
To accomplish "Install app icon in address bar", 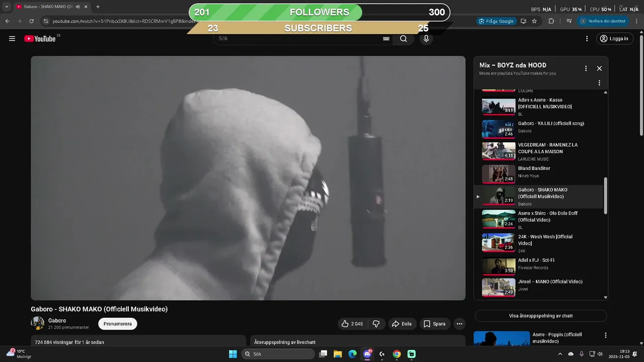I will pyautogui.click(x=523, y=21).
